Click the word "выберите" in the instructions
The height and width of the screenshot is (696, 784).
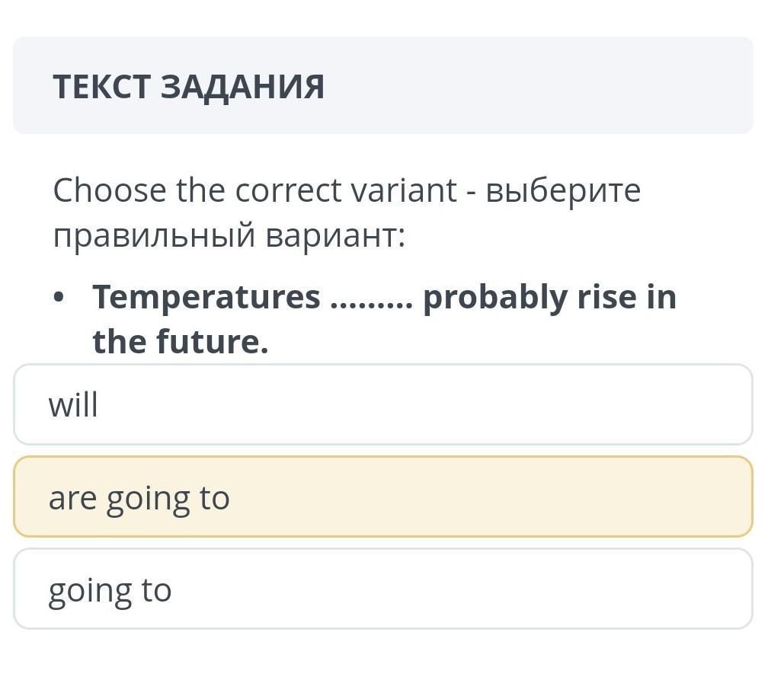point(563,190)
